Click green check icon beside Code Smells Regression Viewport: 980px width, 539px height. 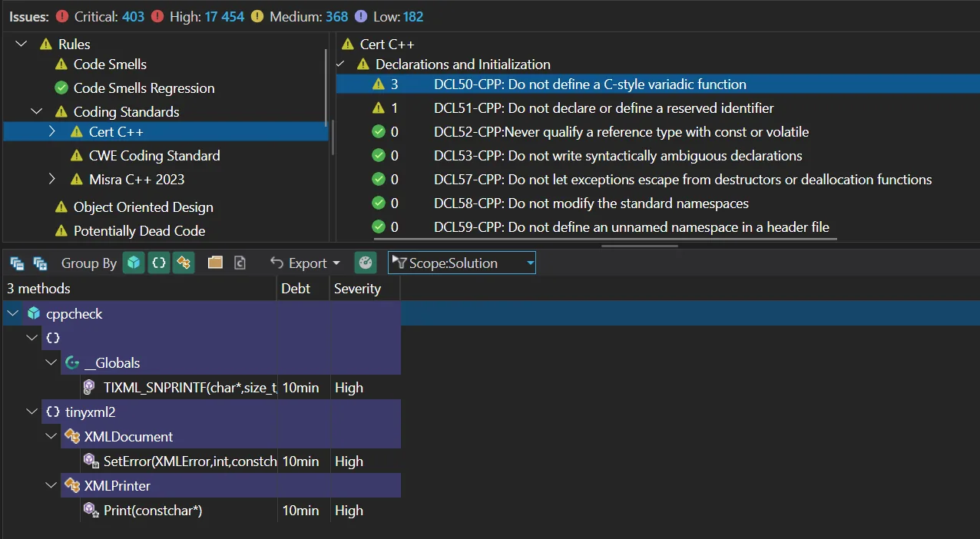click(61, 88)
